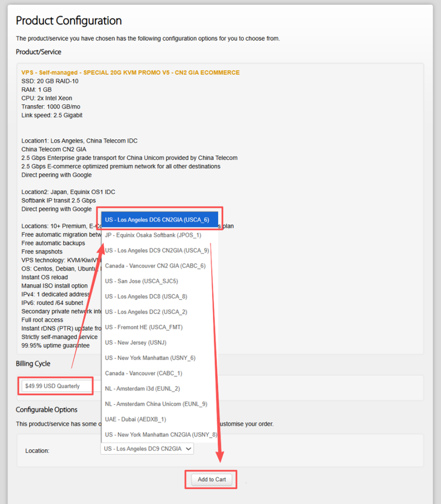
Task: Select Canada - Vancouver (CABC_1) option
Action: click(x=144, y=373)
